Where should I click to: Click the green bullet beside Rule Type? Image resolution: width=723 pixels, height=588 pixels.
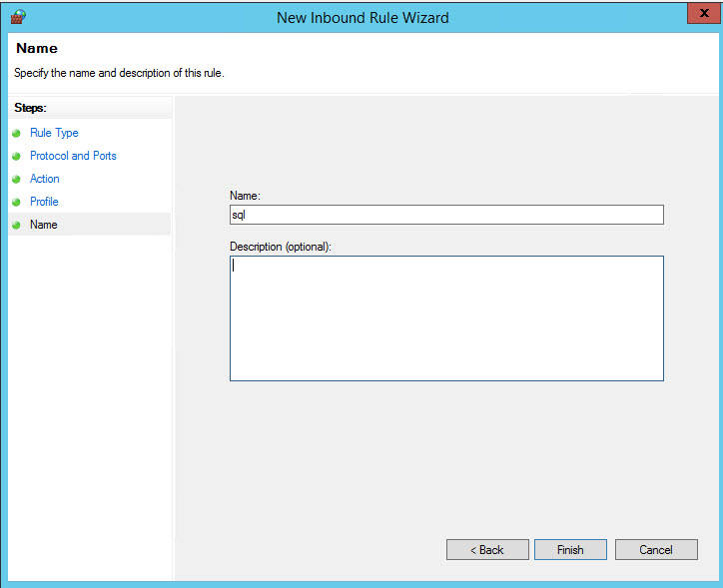point(16,134)
